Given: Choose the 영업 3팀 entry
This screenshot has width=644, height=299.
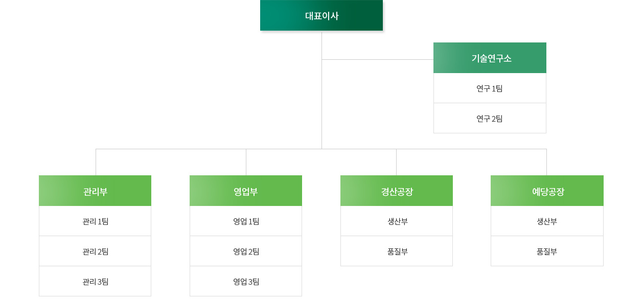Looking at the screenshot, I should [x=246, y=282].
